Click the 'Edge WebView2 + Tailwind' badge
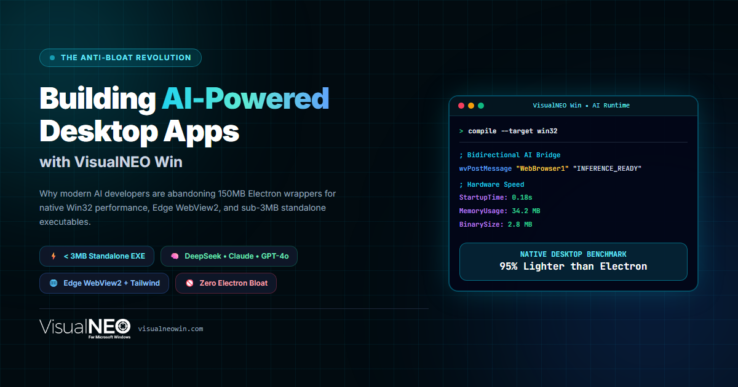Image resolution: width=738 pixels, height=387 pixels. click(104, 283)
